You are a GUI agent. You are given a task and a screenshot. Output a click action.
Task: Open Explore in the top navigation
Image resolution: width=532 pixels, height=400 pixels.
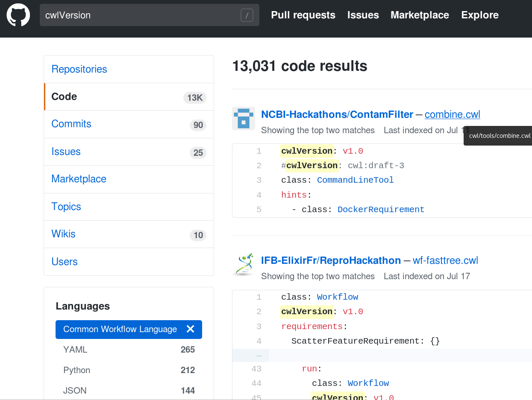point(480,15)
